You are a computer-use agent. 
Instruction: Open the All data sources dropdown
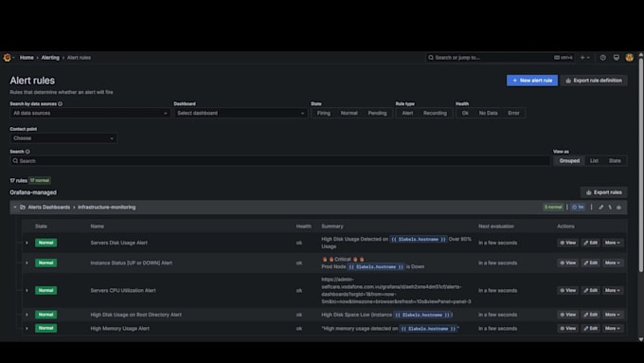[90, 113]
